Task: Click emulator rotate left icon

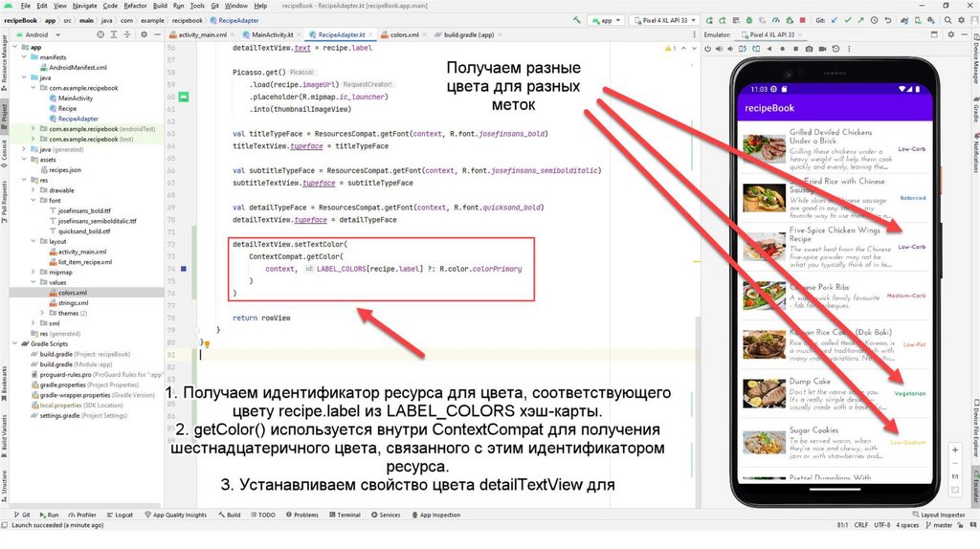Action: click(743, 49)
